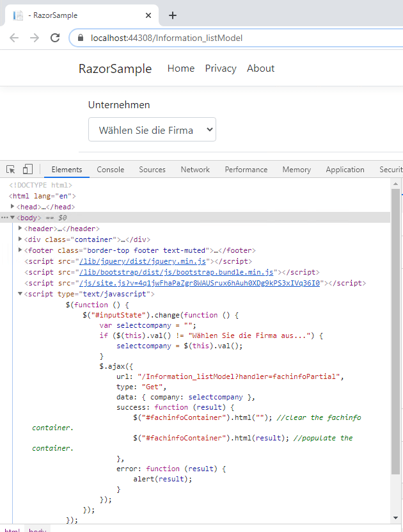Toggle the device toolbar icon
This screenshot has width=403, height=532.
[x=28, y=169]
